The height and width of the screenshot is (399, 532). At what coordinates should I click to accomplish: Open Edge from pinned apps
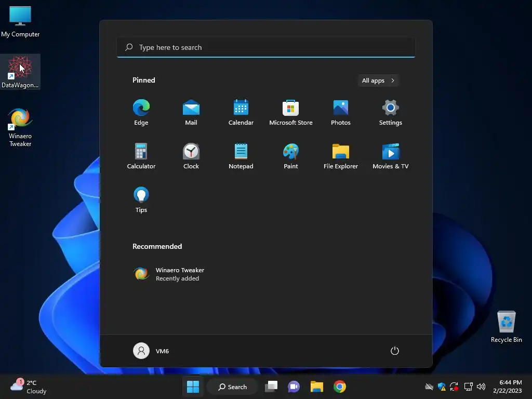point(141,113)
